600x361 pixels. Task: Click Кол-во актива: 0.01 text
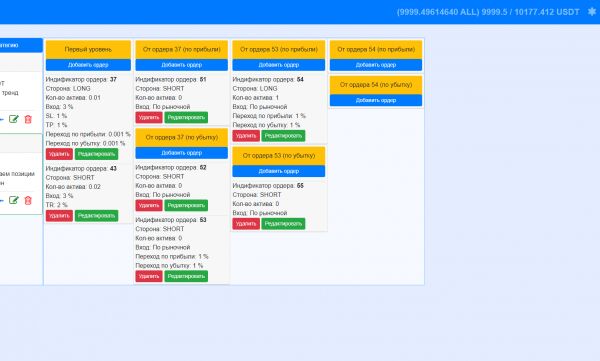coord(73,98)
